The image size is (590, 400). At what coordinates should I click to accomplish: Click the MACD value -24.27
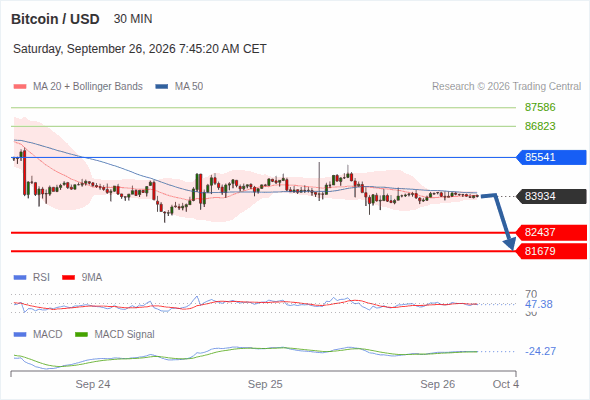click(x=540, y=351)
